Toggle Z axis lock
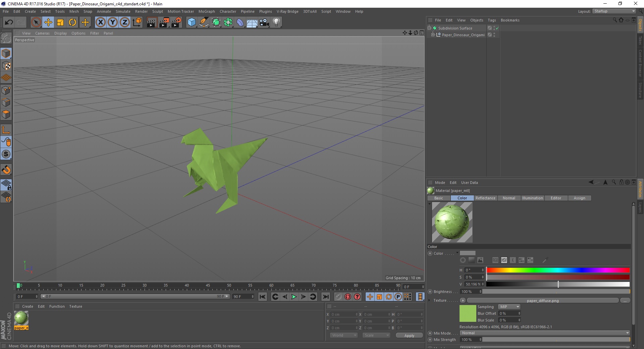Image resolution: width=644 pixels, height=349 pixels. pos(125,22)
